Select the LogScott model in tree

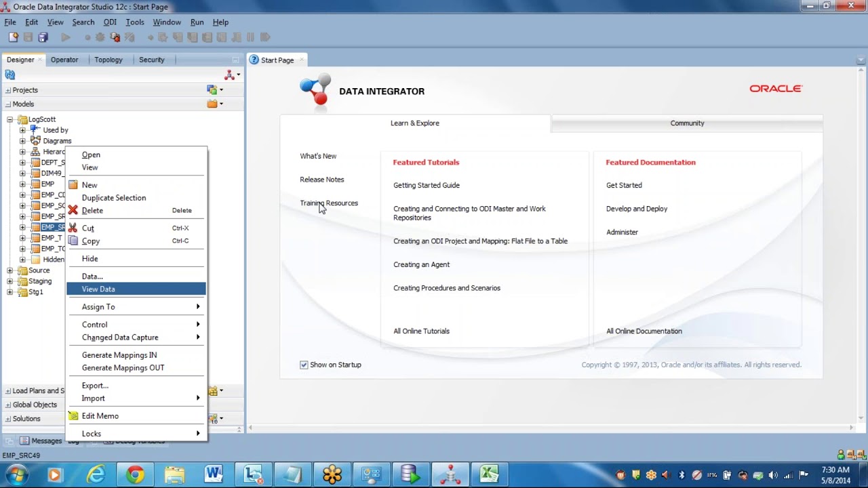[x=42, y=119]
